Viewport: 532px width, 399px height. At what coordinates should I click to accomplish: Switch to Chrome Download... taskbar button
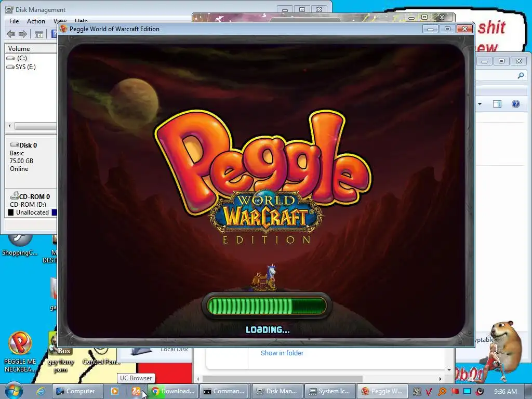coord(172,391)
